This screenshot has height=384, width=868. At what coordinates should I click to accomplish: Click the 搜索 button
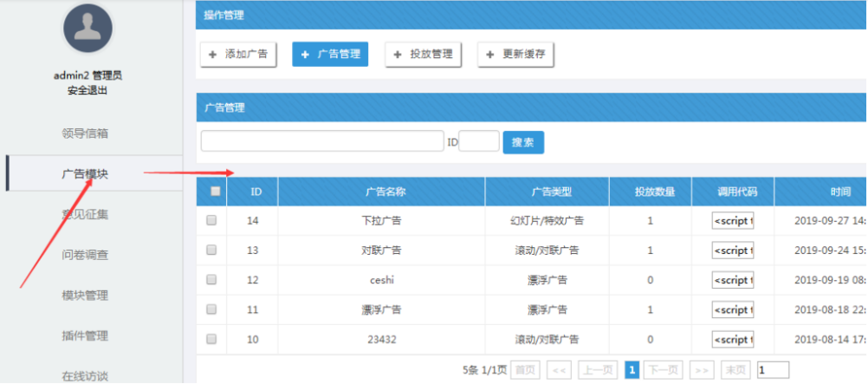click(523, 142)
